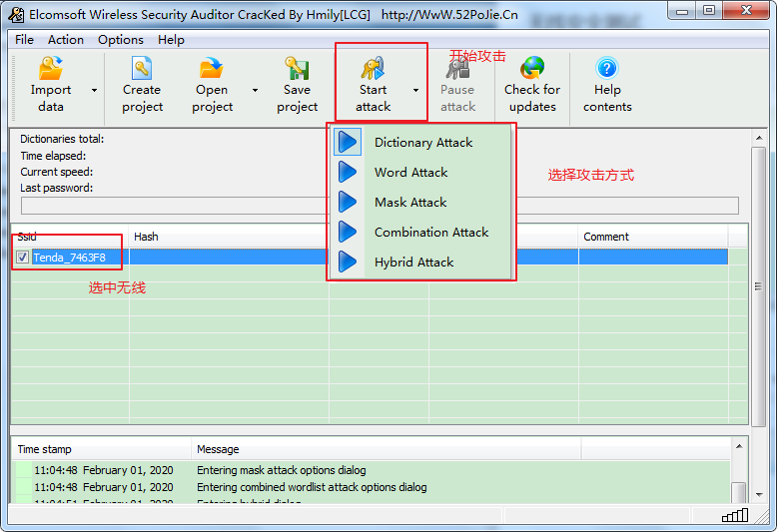Image resolution: width=777 pixels, height=532 pixels.
Task: Click the signal strength icon in status bar
Action: (x=735, y=515)
